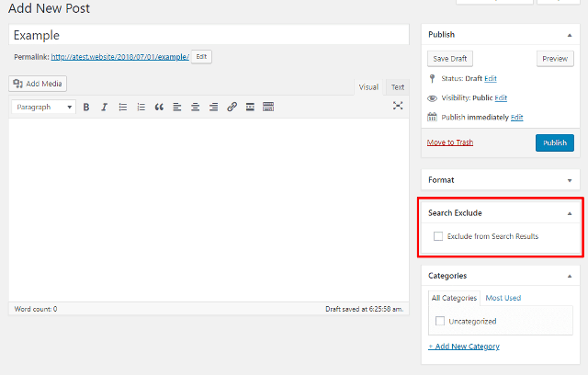Click Add New Category link

464,347
